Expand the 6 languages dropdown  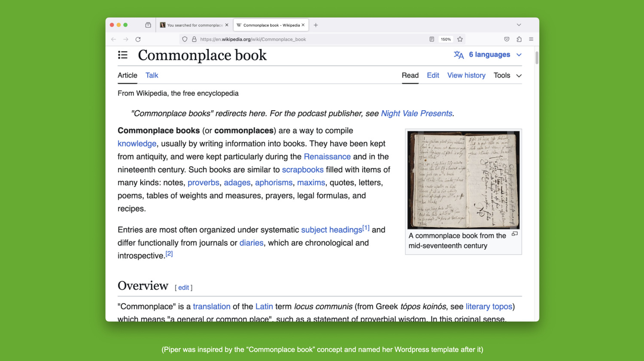coord(488,55)
